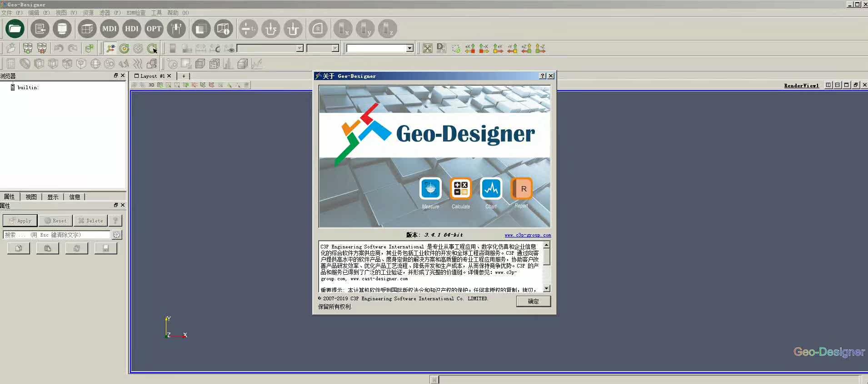Set view direction to -Z
Screen dimensions: 868x384
(x=540, y=48)
